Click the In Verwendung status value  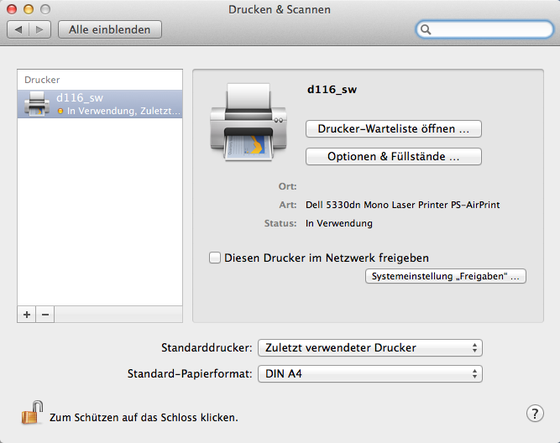coord(339,223)
